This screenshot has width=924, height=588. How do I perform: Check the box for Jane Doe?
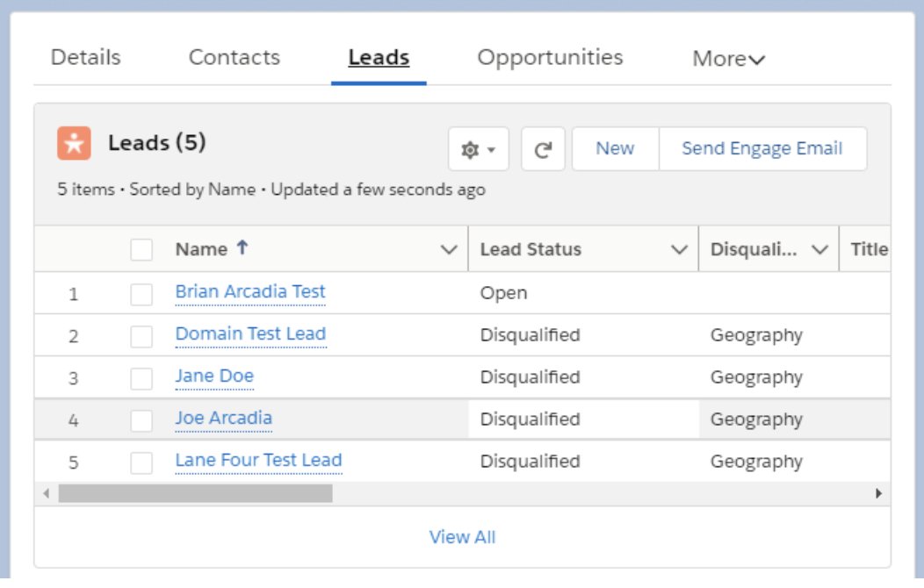pos(141,378)
